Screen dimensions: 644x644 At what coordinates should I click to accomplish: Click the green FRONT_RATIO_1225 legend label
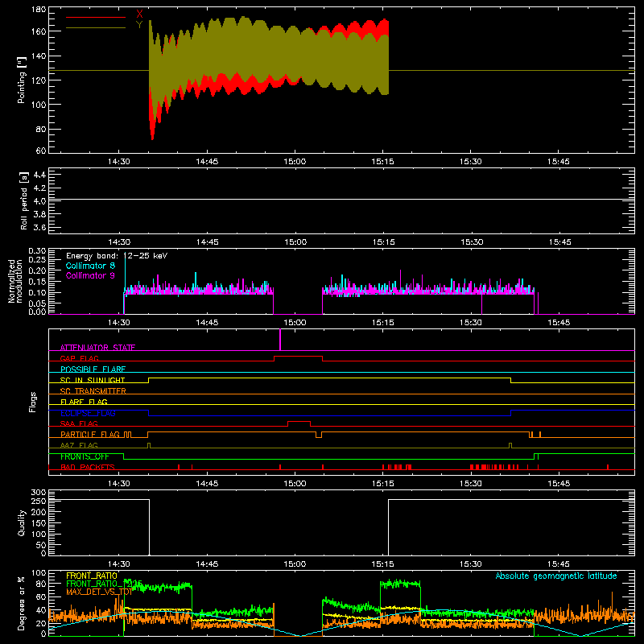(x=104, y=584)
